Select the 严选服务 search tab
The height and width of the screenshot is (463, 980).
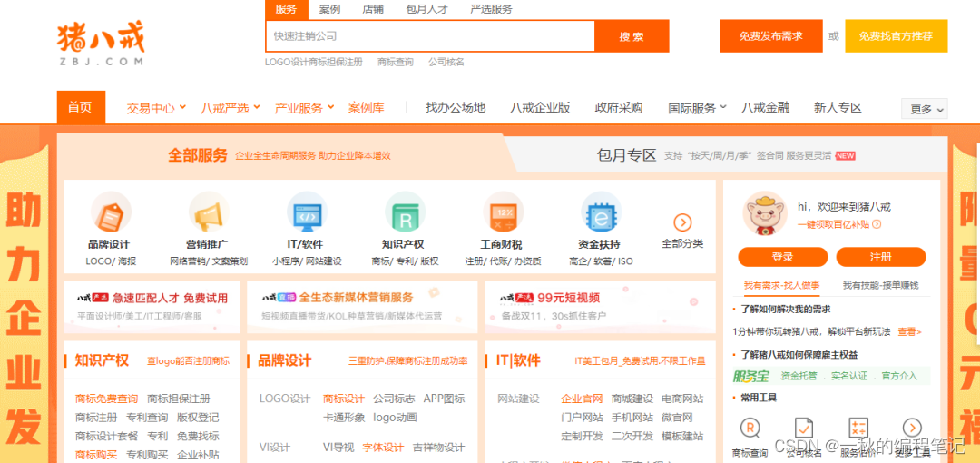(x=491, y=9)
